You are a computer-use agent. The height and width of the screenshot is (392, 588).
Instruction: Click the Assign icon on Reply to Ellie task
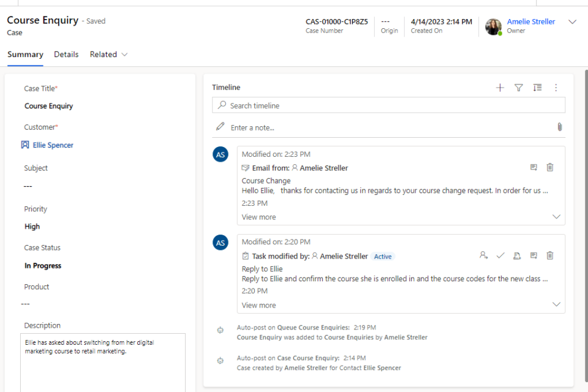pyautogui.click(x=483, y=255)
